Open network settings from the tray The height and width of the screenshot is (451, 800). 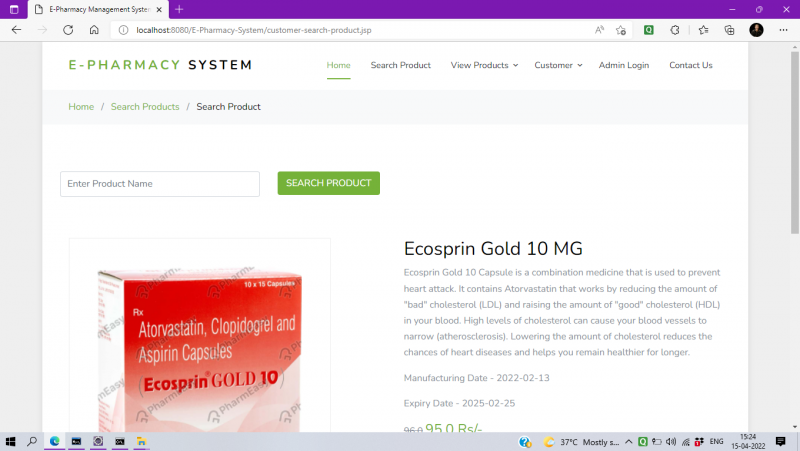(685, 442)
